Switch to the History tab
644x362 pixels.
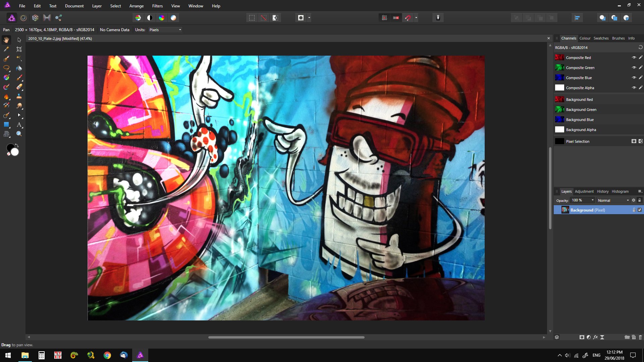pyautogui.click(x=602, y=191)
